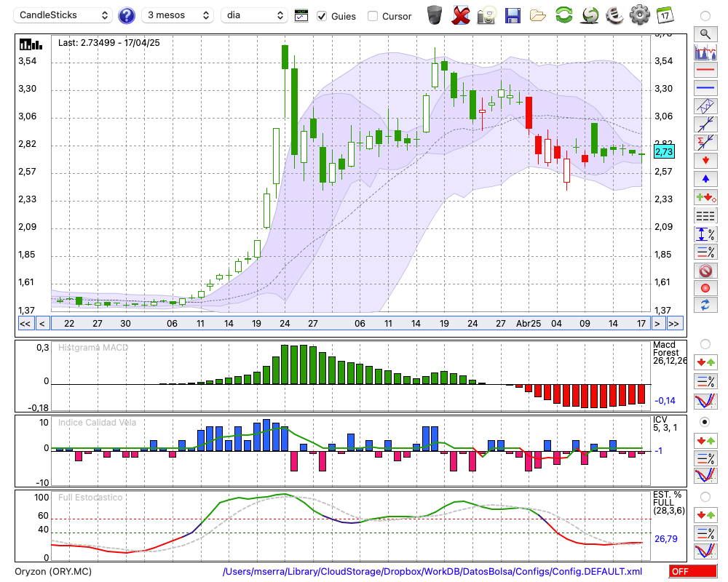
Task: Click the trash can icon
Action: coord(435,15)
